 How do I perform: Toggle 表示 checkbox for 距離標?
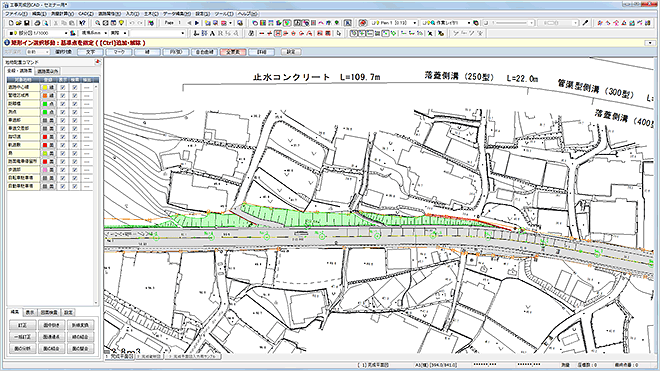click(63, 104)
